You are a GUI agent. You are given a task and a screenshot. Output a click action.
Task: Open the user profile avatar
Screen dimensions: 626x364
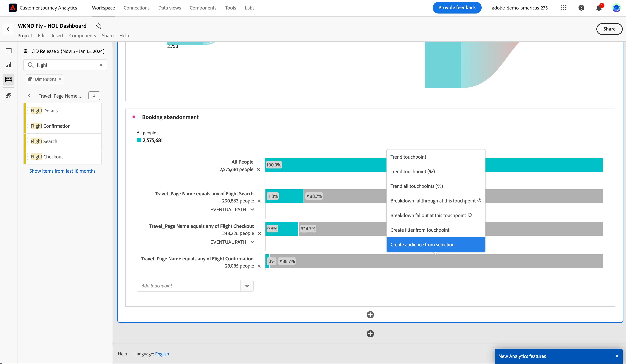click(616, 8)
